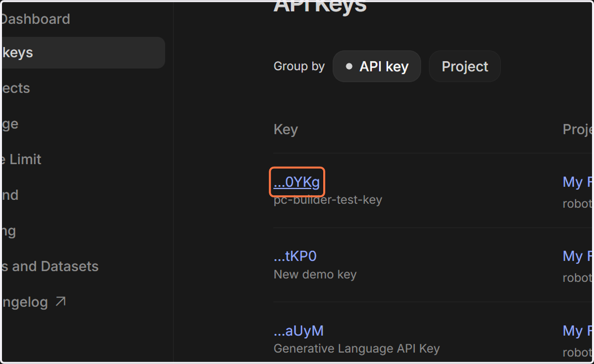Open the ...0YKg API key link
This screenshot has width=594, height=364.
tap(297, 182)
